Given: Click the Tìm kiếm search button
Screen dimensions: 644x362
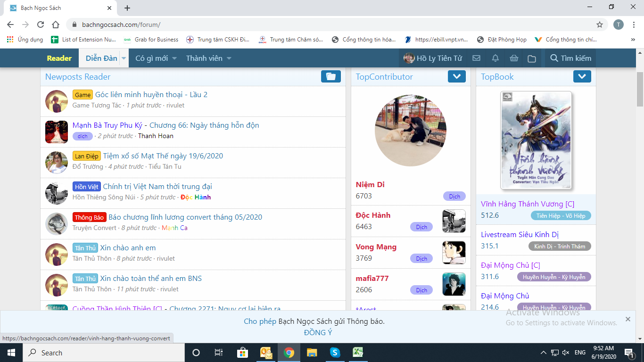Looking at the screenshot, I should point(570,58).
